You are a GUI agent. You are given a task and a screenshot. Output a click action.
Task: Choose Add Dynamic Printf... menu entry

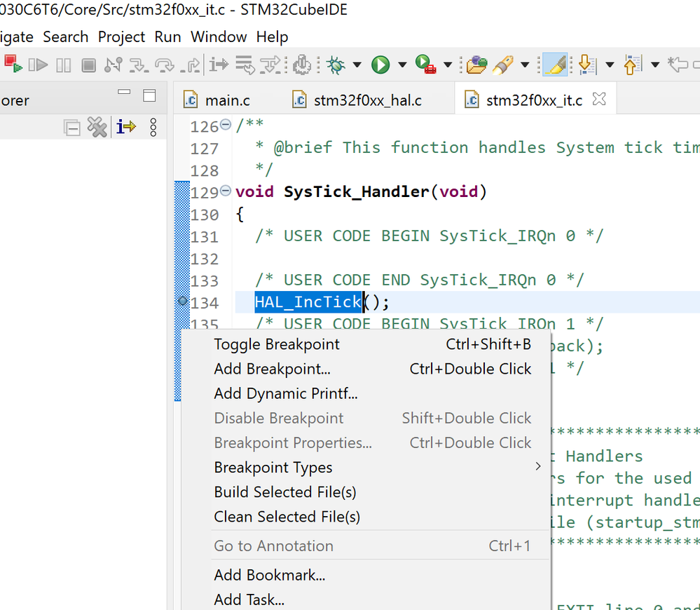click(x=366, y=393)
